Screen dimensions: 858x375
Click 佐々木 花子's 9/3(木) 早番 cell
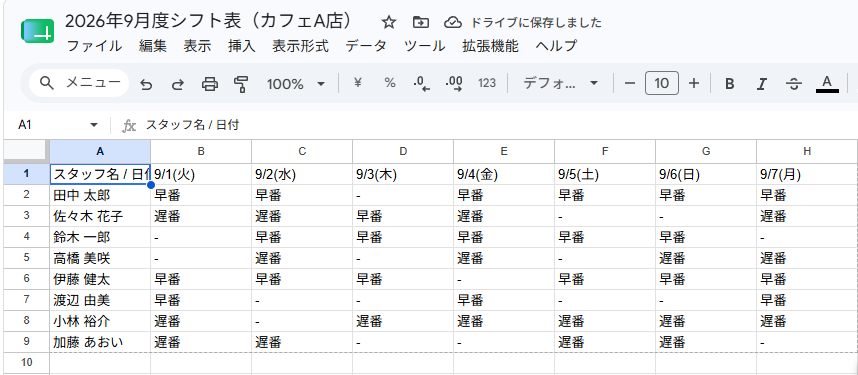click(x=403, y=216)
